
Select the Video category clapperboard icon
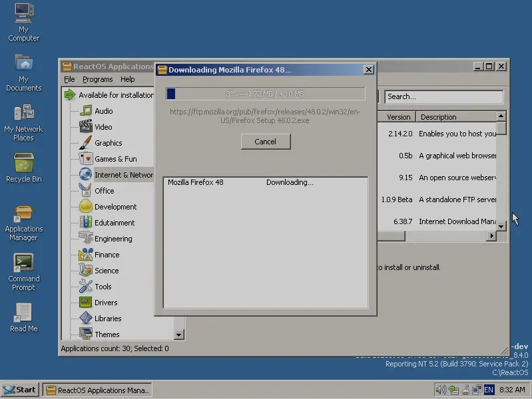click(85, 126)
